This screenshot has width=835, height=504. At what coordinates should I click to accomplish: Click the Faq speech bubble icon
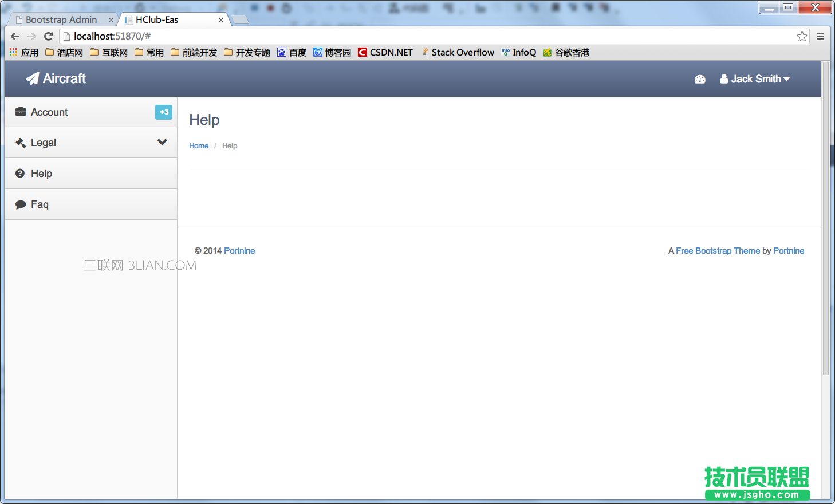pyautogui.click(x=19, y=204)
